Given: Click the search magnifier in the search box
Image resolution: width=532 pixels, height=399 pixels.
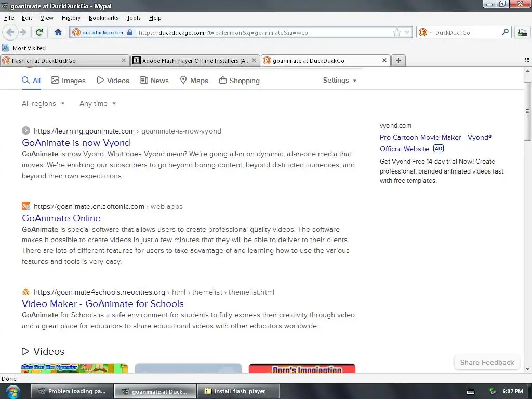Looking at the screenshot, I should [505, 32].
